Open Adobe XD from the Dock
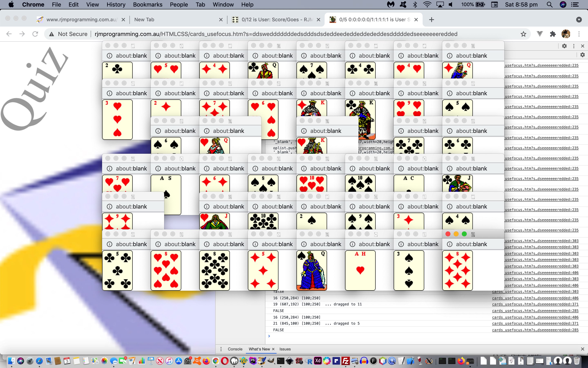This screenshot has height=368, width=588. pyautogui.click(x=318, y=361)
